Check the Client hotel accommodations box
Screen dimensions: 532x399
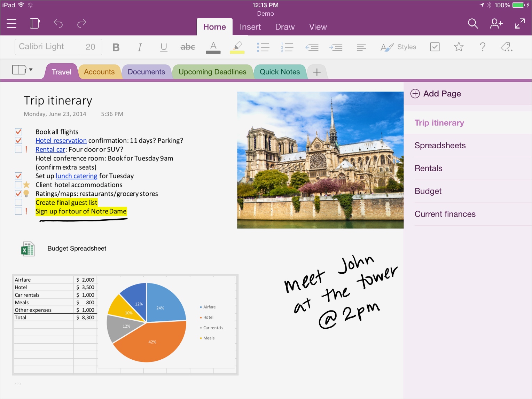coord(18,185)
